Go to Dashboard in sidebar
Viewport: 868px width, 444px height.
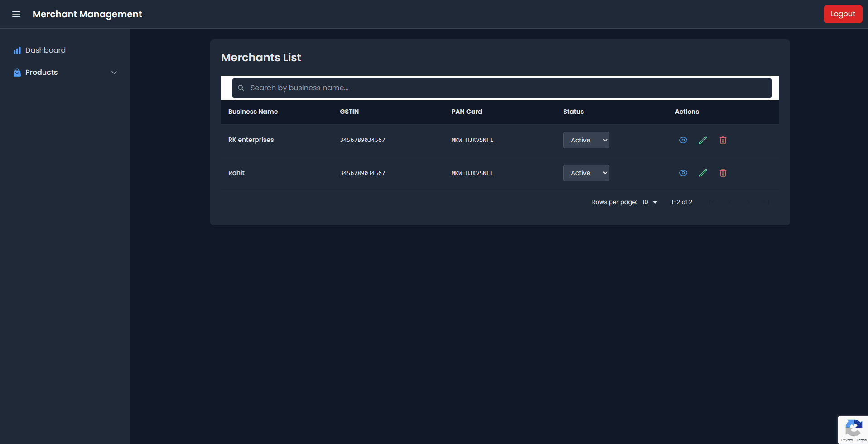(x=45, y=50)
